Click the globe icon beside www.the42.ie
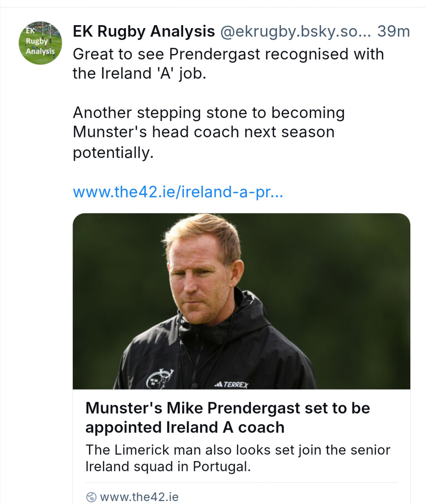 tap(91, 497)
